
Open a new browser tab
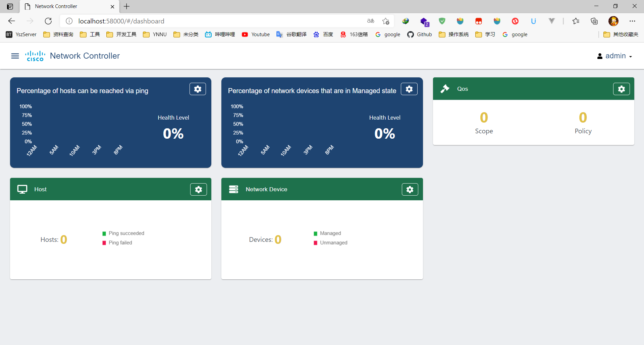pyautogui.click(x=127, y=6)
